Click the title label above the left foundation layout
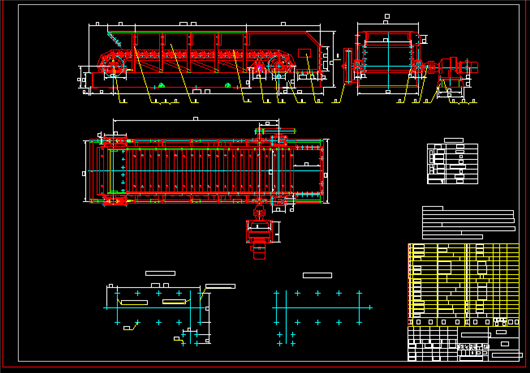Screen dimensions: 530x373 [160, 273]
